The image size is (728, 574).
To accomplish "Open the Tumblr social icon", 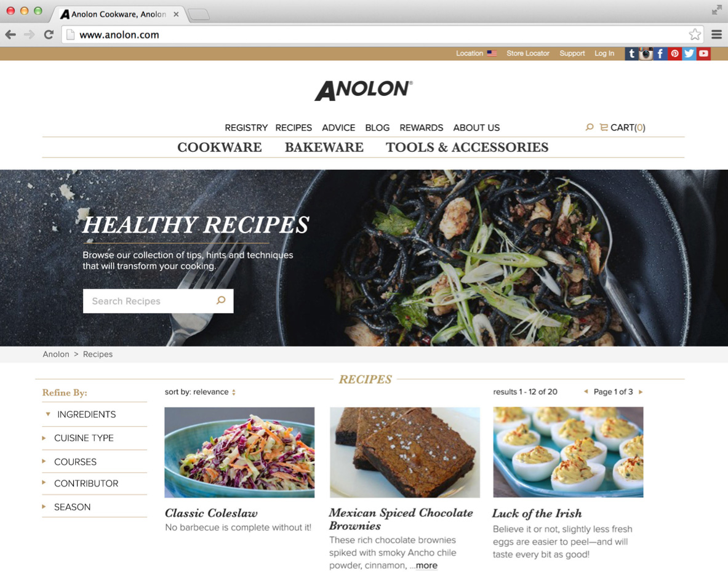I will click(x=631, y=54).
